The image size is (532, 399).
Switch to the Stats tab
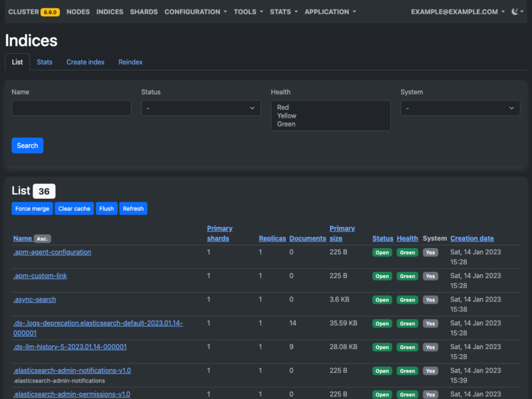45,62
